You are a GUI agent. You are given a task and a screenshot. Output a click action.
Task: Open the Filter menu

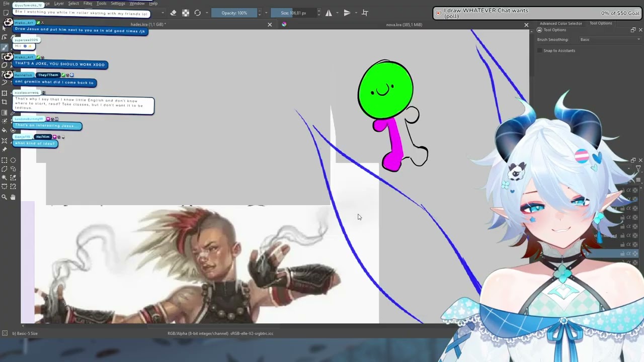[88, 4]
